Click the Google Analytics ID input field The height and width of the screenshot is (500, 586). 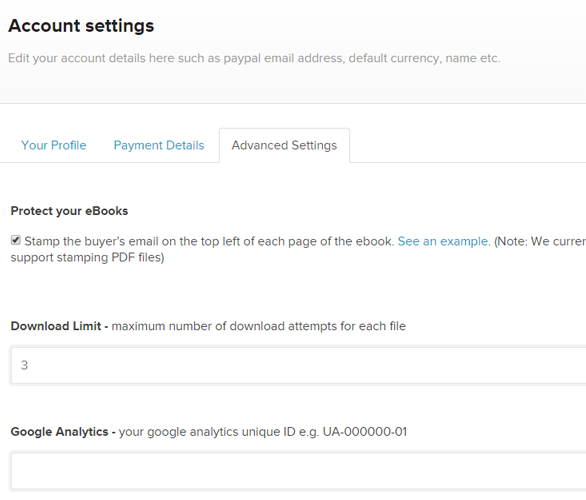point(298,471)
